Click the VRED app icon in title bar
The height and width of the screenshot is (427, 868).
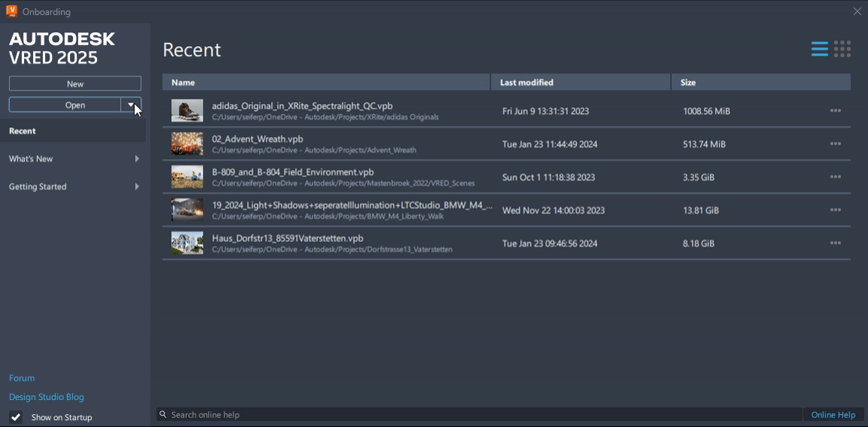click(11, 11)
